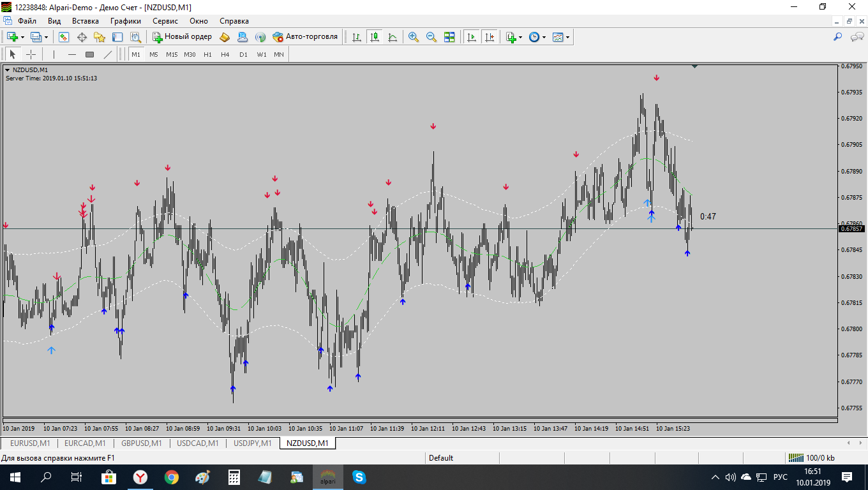Switch to the USDJPY,M1 chart tab
Screen dimensions: 868x490
(252, 443)
